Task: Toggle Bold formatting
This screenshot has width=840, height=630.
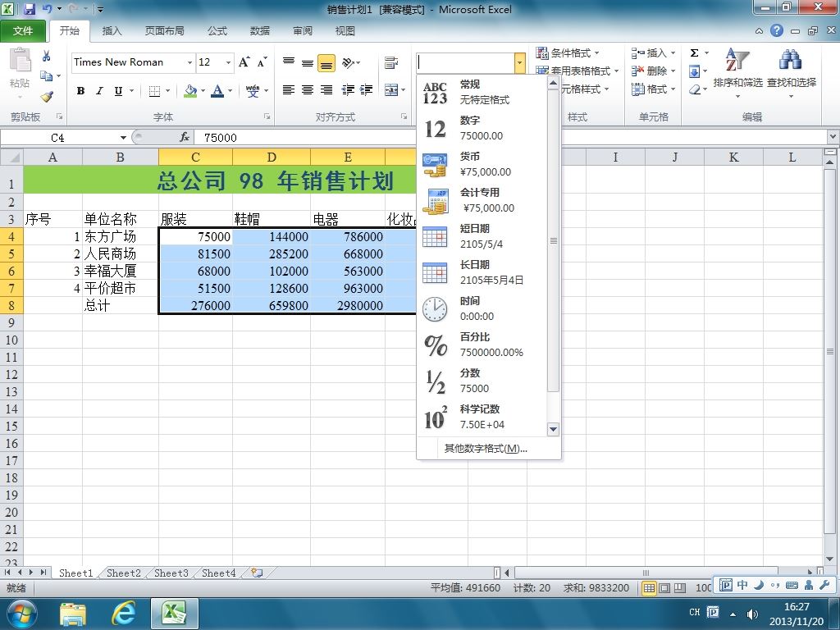Action: coord(80,91)
